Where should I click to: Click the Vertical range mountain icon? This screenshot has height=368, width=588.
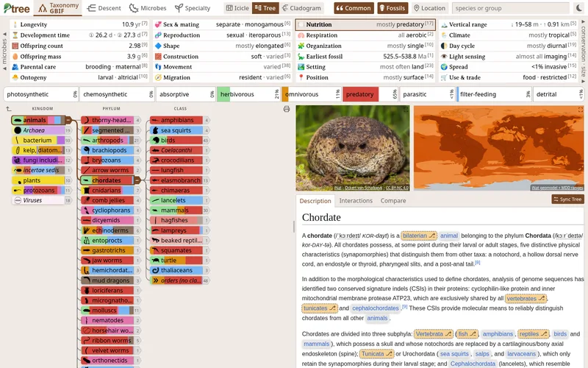coord(444,24)
